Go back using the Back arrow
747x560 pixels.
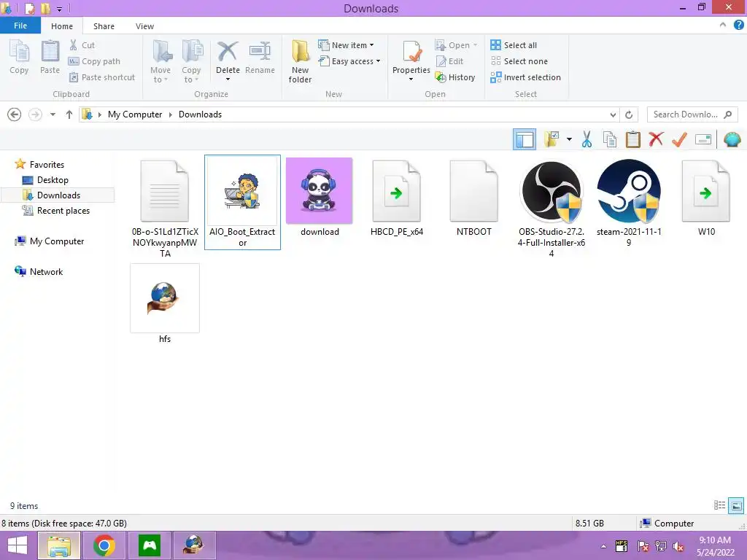pyautogui.click(x=15, y=114)
